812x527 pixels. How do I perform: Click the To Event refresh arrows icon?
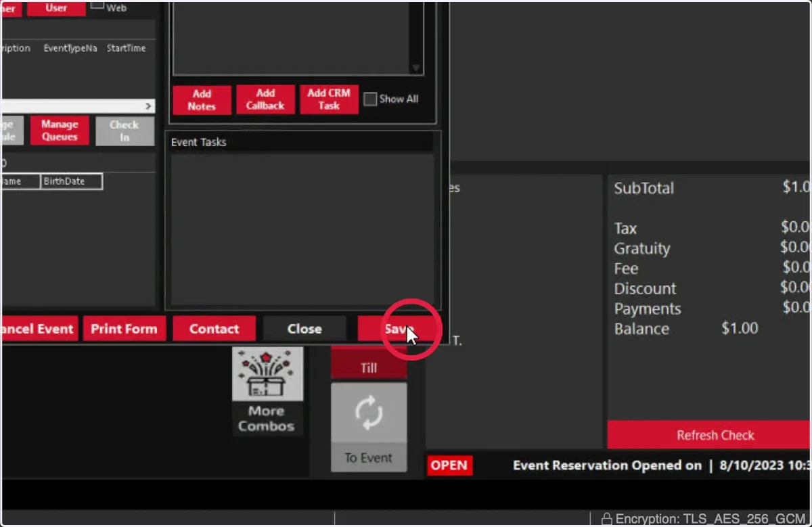[x=369, y=413]
